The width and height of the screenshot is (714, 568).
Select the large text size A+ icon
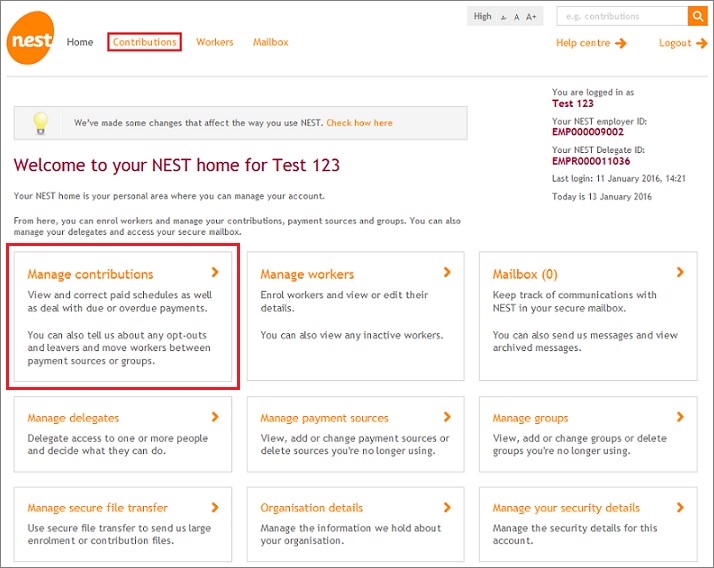pyautogui.click(x=531, y=17)
